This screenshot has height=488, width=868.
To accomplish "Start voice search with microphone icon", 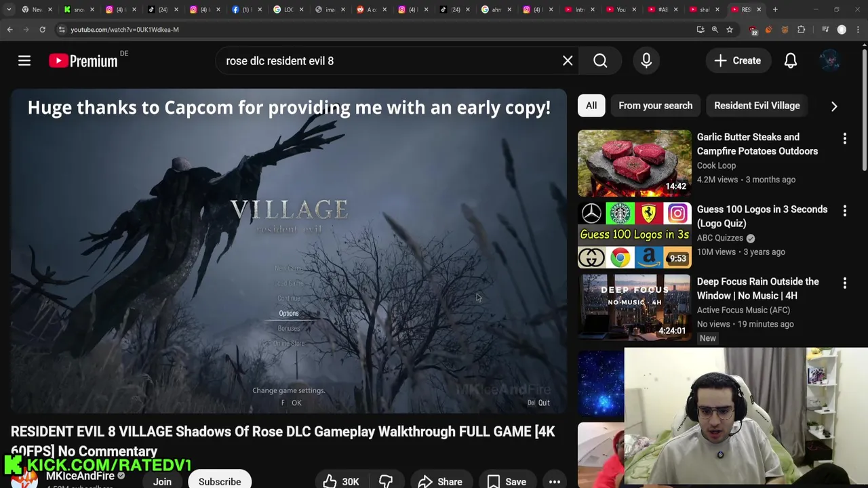I will click(646, 61).
